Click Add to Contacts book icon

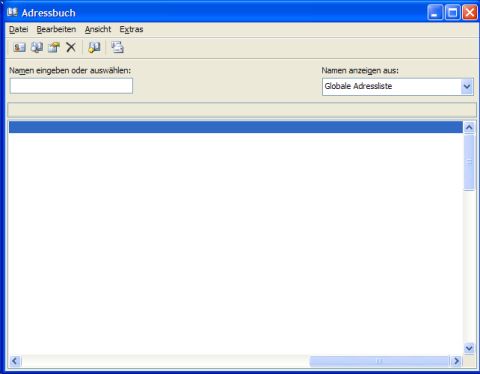pos(94,47)
